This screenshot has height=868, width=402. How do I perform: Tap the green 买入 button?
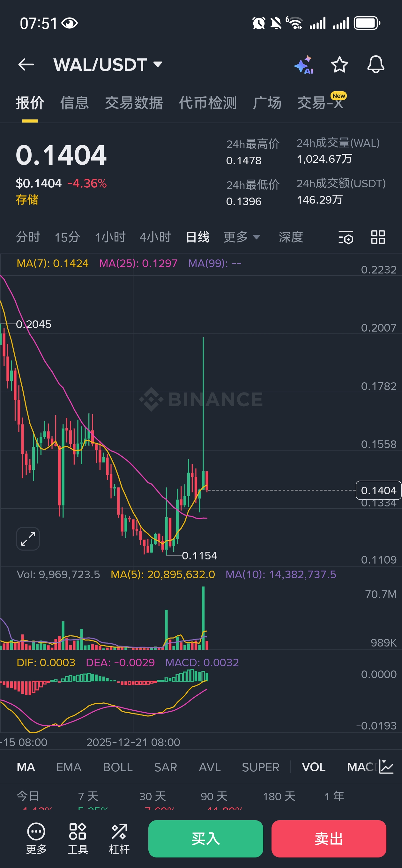(205, 839)
